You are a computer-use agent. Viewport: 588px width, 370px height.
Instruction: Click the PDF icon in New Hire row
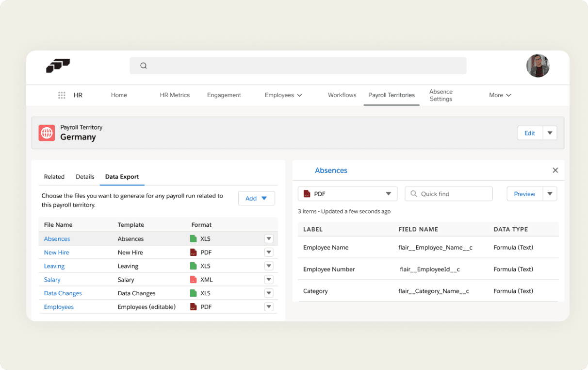tap(193, 252)
